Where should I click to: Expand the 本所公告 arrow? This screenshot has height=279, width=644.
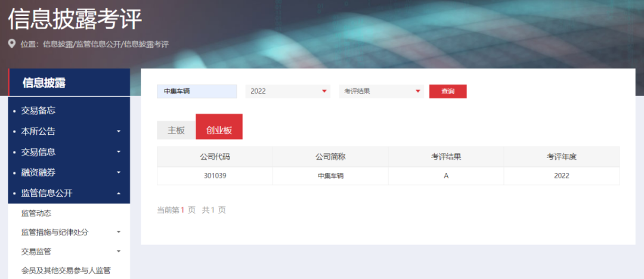(119, 132)
